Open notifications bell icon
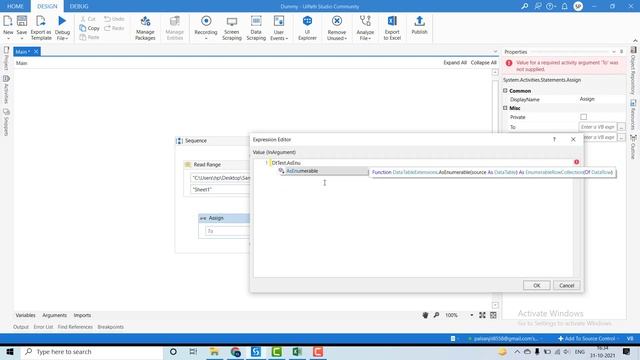Screen dimensions: 640x360 click(564, 6)
